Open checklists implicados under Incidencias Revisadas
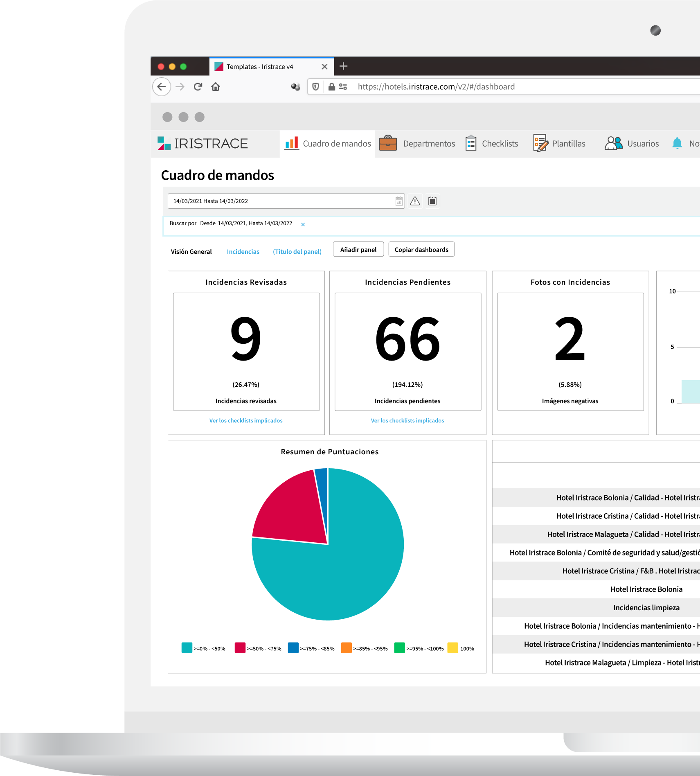This screenshot has width=700, height=776. tap(246, 420)
